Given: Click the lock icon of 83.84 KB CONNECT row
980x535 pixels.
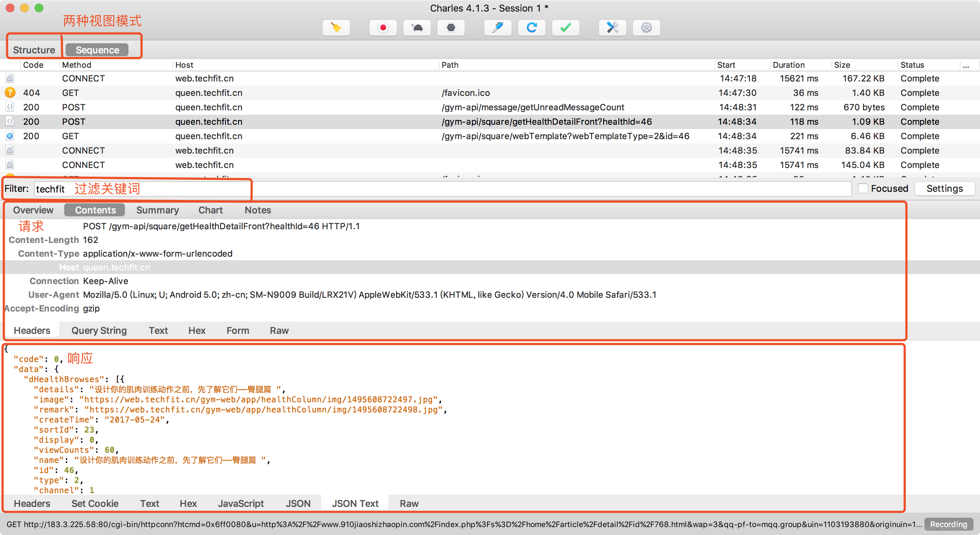Looking at the screenshot, I should [10, 150].
